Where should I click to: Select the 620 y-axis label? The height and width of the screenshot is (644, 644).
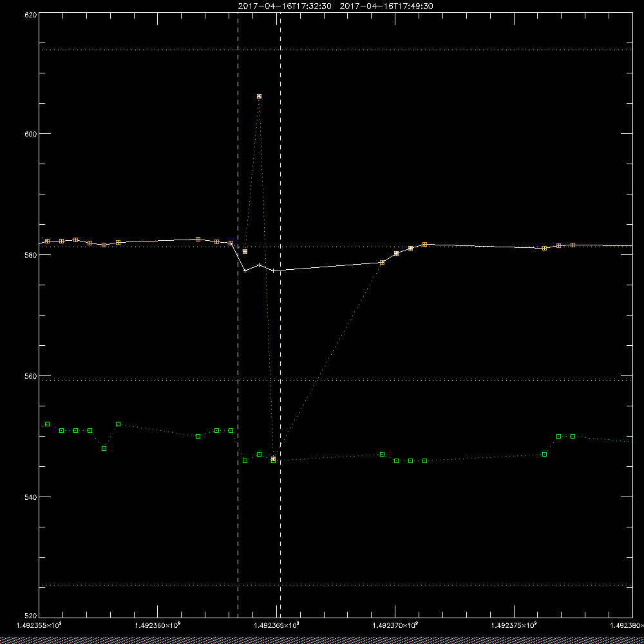(32, 15)
